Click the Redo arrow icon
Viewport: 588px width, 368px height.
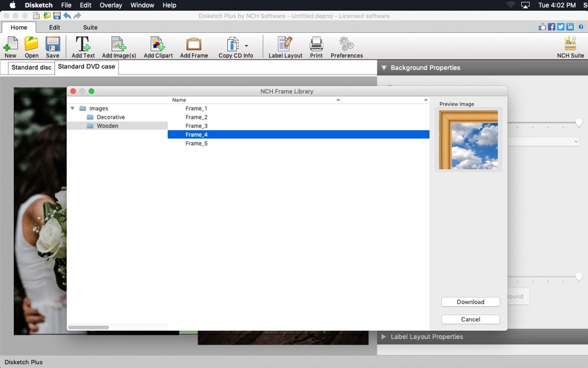pos(77,15)
